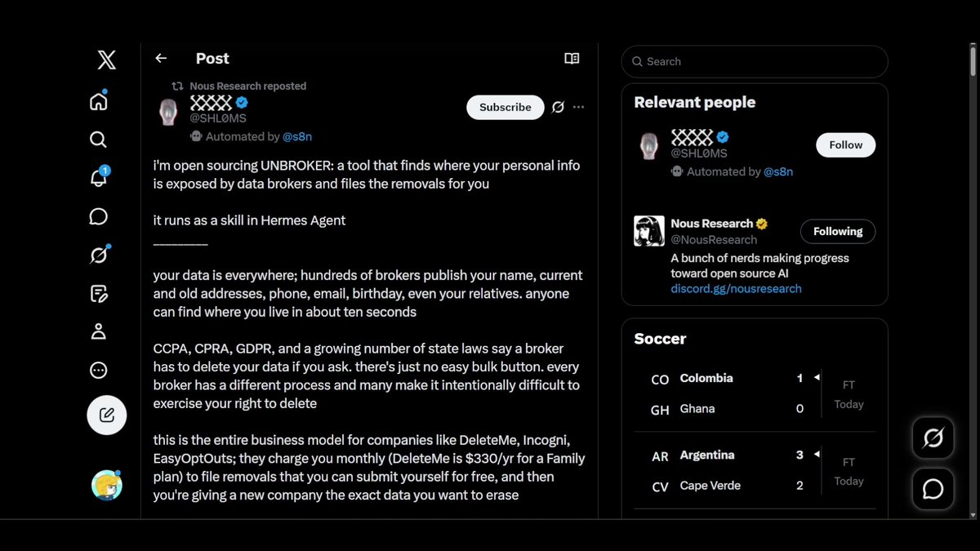Open Explore search icon in sidebar
Image resolution: width=980 pixels, height=551 pixels.
[98, 140]
